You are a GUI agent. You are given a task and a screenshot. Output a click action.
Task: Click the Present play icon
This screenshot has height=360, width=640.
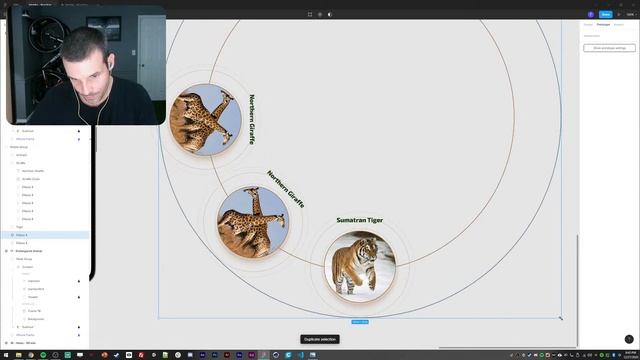point(619,14)
